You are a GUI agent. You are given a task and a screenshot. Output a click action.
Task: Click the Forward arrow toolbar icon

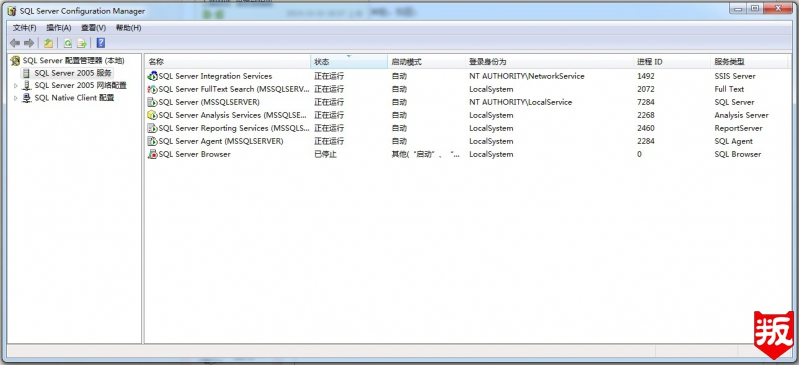29,43
